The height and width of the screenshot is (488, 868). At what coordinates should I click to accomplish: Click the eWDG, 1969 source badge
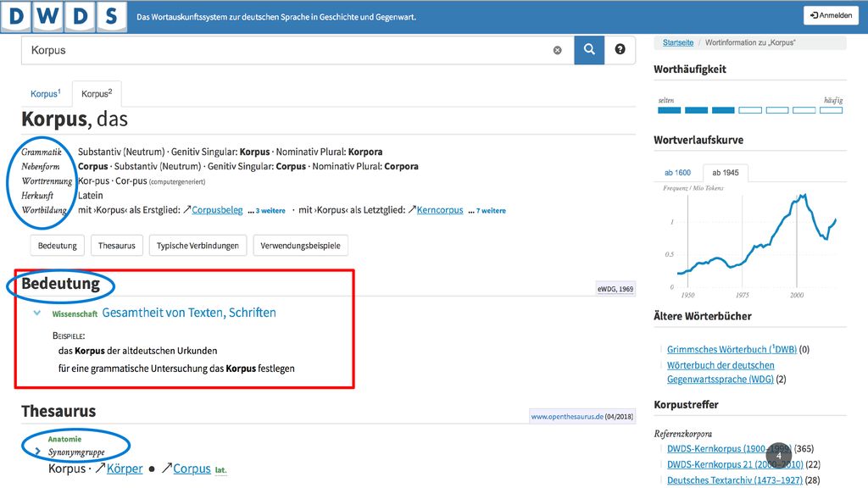coord(615,289)
